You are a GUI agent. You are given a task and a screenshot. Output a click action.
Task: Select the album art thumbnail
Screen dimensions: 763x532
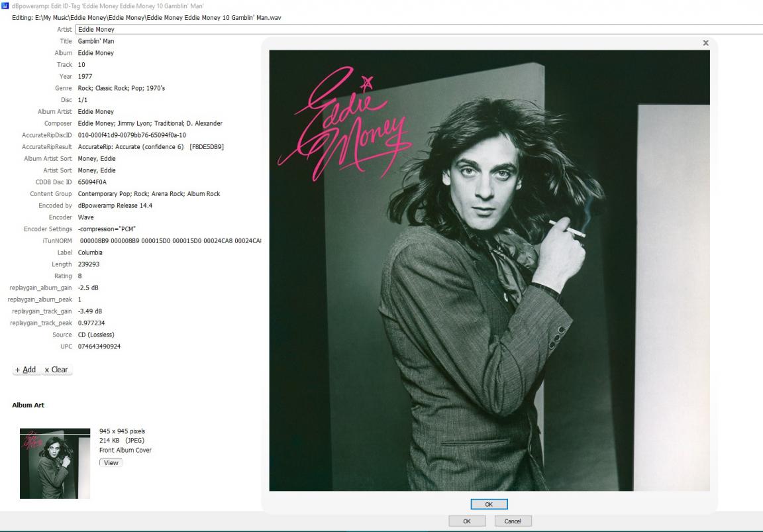point(55,463)
